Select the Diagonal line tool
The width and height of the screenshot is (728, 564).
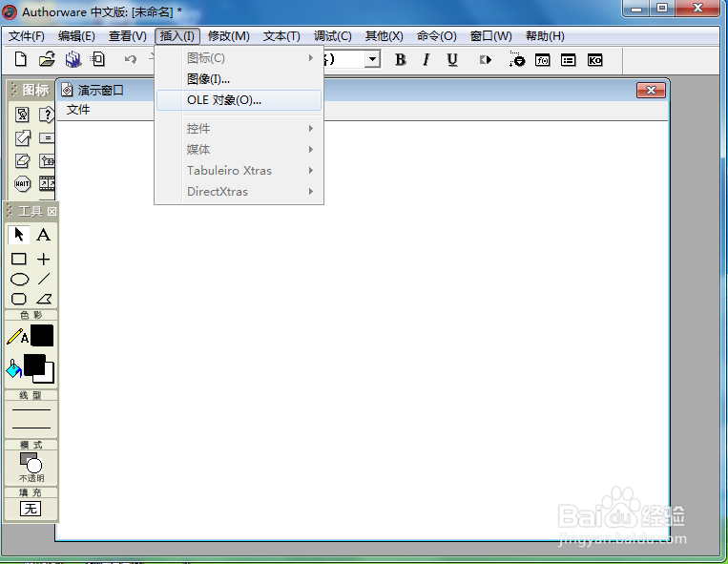pos(44,279)
